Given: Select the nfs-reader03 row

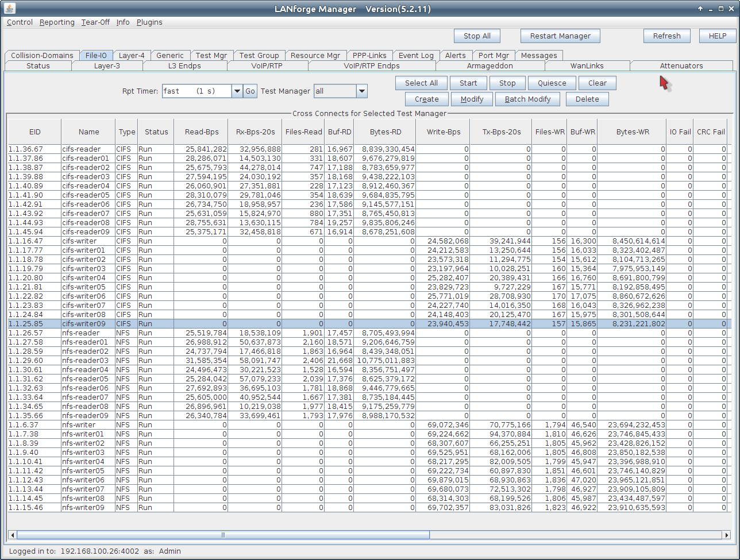Looking at the screenshot, I should [368, 361].
